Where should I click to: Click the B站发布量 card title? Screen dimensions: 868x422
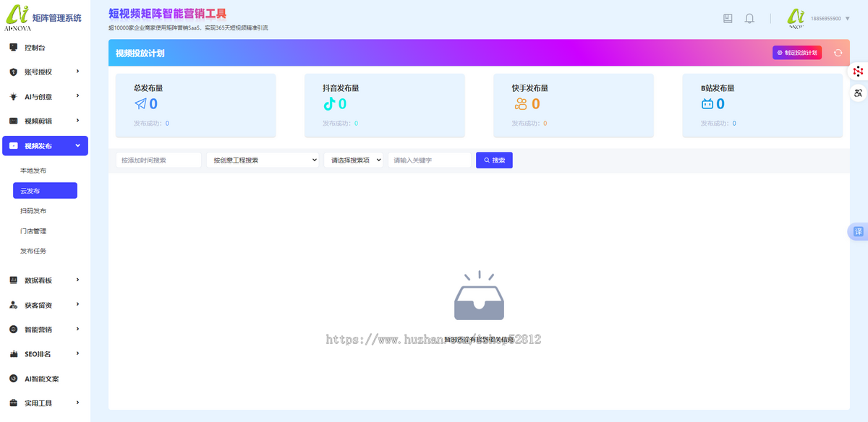718,88
